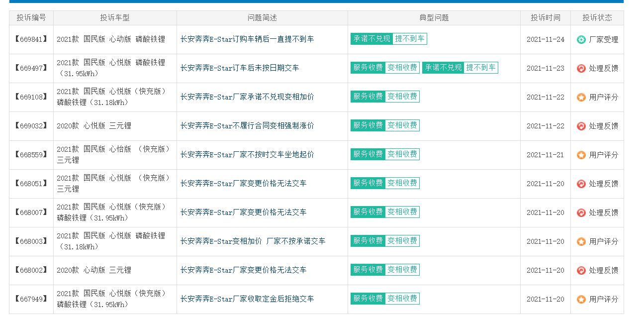Screen dimensions: 644x319
Task: Click 变相收费 tag in row 669032
Action: (402, 125)
